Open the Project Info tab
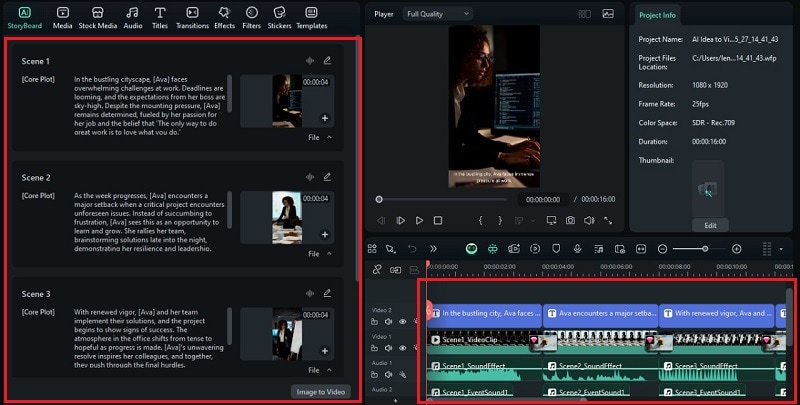The image size is (800, 405). [x=657, y=15]
